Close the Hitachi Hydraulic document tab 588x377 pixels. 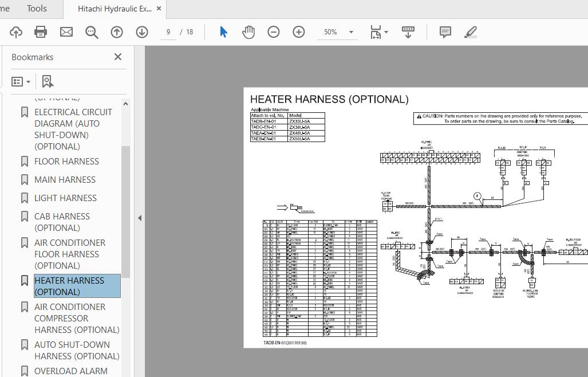tap(159, 9)
